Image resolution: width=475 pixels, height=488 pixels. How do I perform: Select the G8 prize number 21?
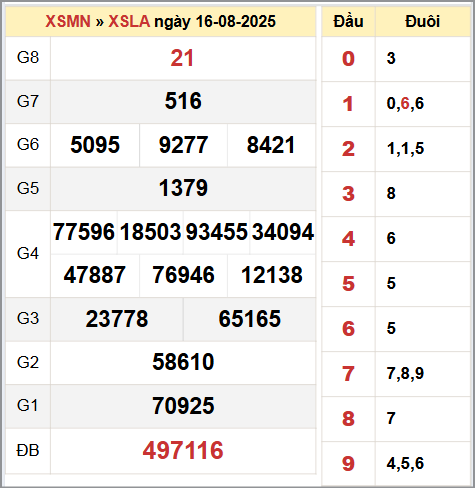(x=182, y=58)
